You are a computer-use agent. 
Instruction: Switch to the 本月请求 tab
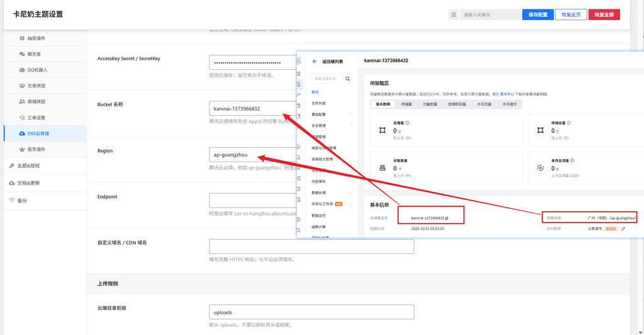(x=509, y=104)
